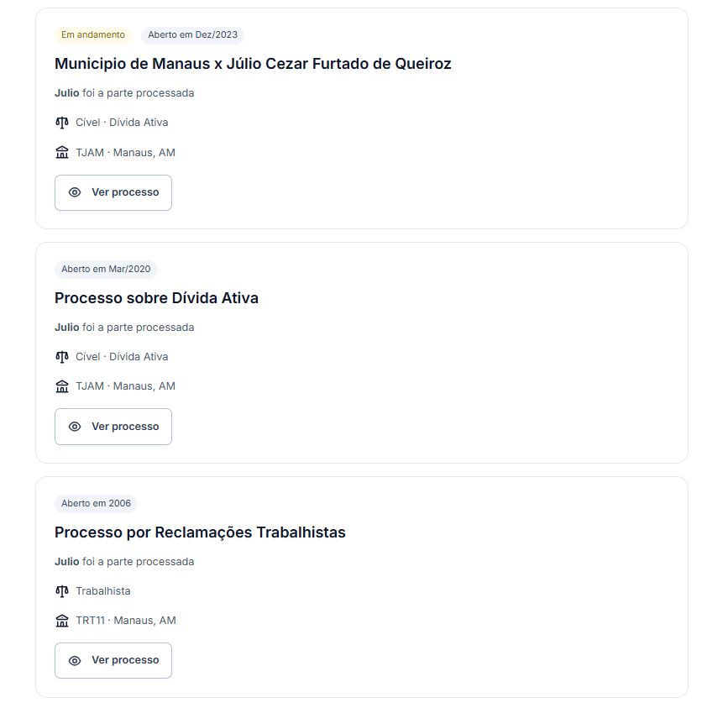
Task: Click the Processo sobre Dívida Ativa title
Action: click(156, 298)
